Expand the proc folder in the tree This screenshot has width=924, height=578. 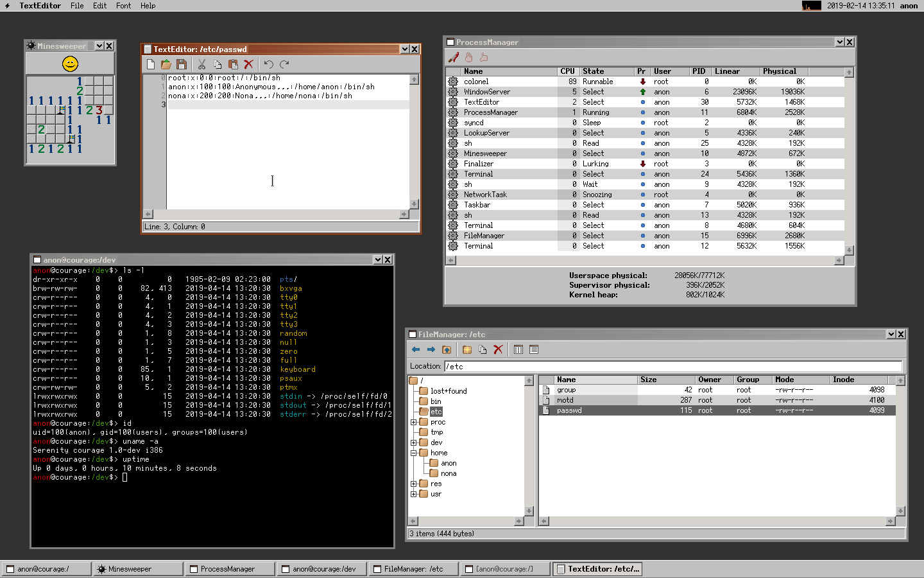point(414,422)
